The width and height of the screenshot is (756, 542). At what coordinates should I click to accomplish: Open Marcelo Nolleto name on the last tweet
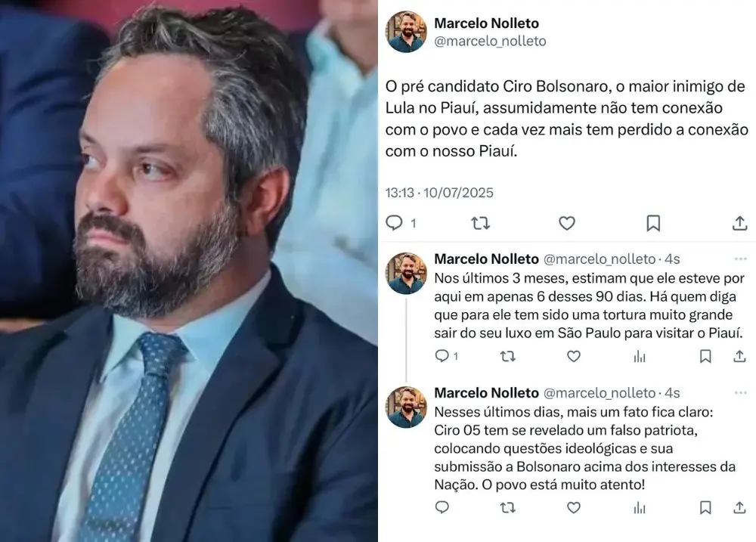(x=486, y=393)
